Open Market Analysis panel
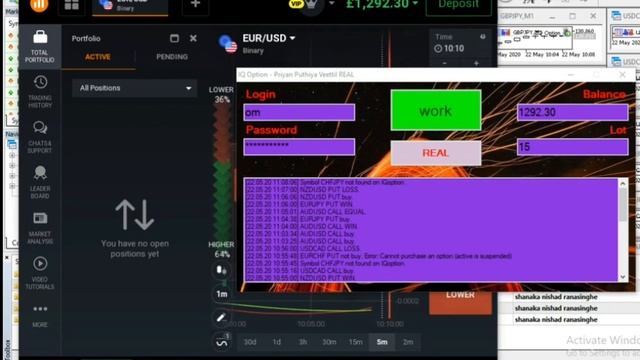Image resolution: width=640 pixels, height=360 pixels. 40,228
